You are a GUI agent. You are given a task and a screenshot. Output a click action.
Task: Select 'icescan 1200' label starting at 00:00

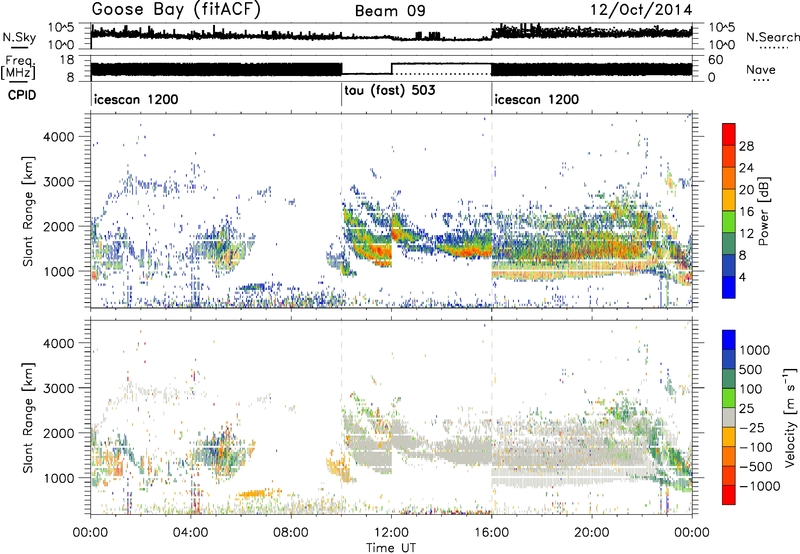coord(136,99)
